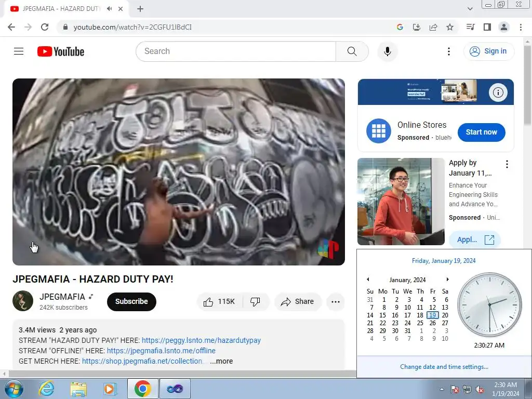Open the shop.jpegmafia.net merch link
Viewport: 532px width, 399px height.
click(x=142, y=361)
